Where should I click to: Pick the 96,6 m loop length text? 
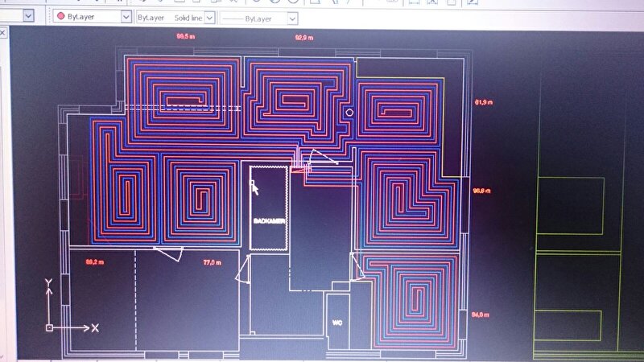[x=481, y=191]
